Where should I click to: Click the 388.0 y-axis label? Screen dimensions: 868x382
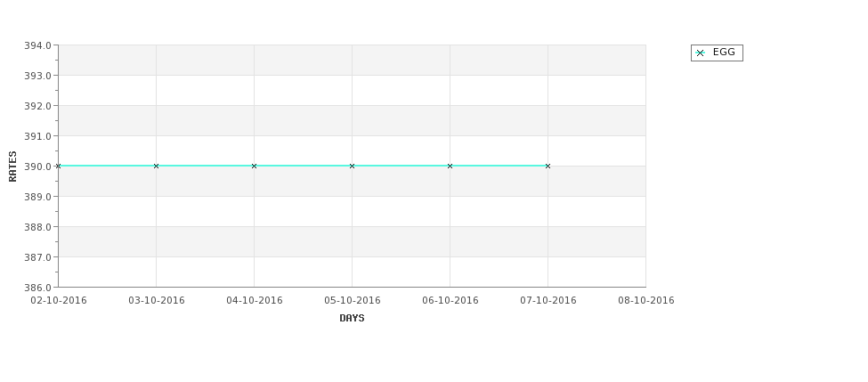[x=37, y=227]
